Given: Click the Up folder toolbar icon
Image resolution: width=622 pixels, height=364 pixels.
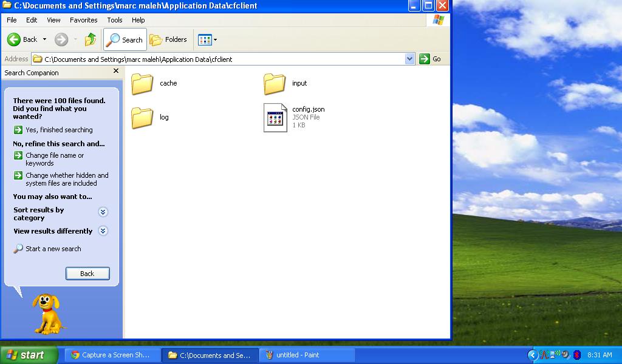Looking at the screenshot, I should pos(91,39).
